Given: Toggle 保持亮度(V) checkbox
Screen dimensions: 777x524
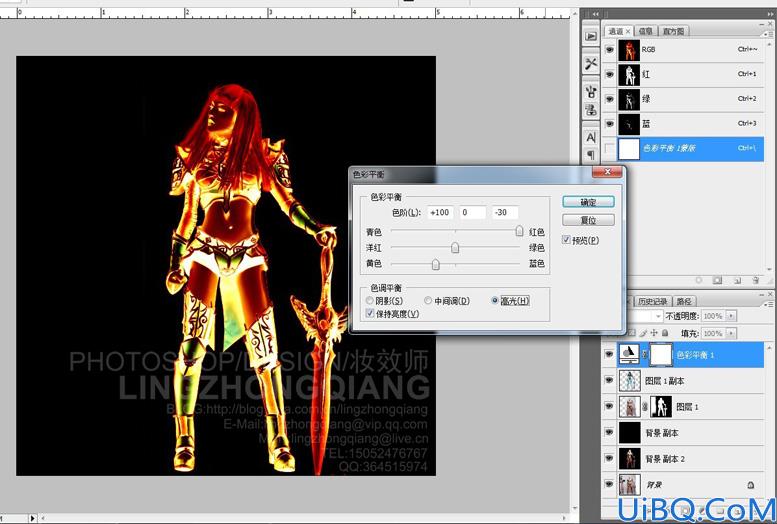Looking at the screenshot, I should [x=370, y=313].
